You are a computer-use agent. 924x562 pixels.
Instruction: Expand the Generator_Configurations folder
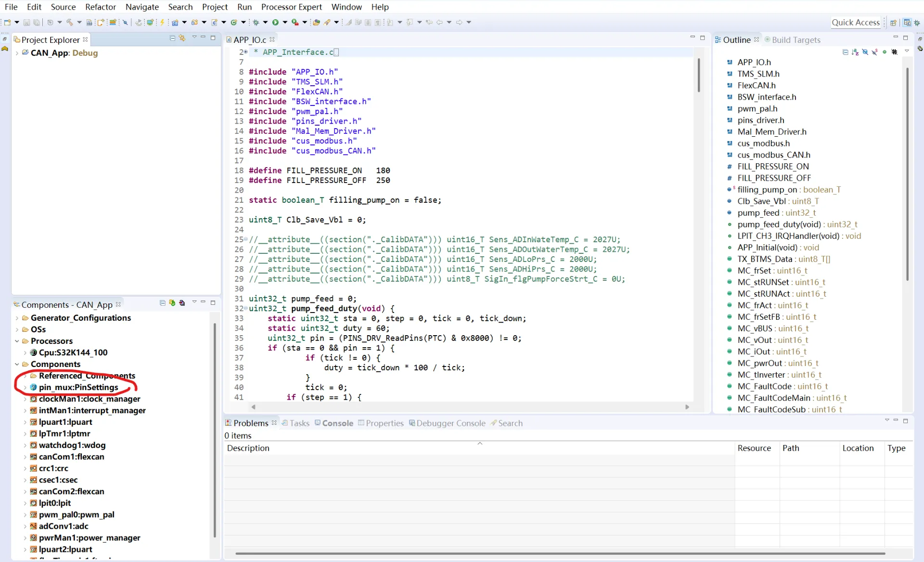tap(17, 318)
